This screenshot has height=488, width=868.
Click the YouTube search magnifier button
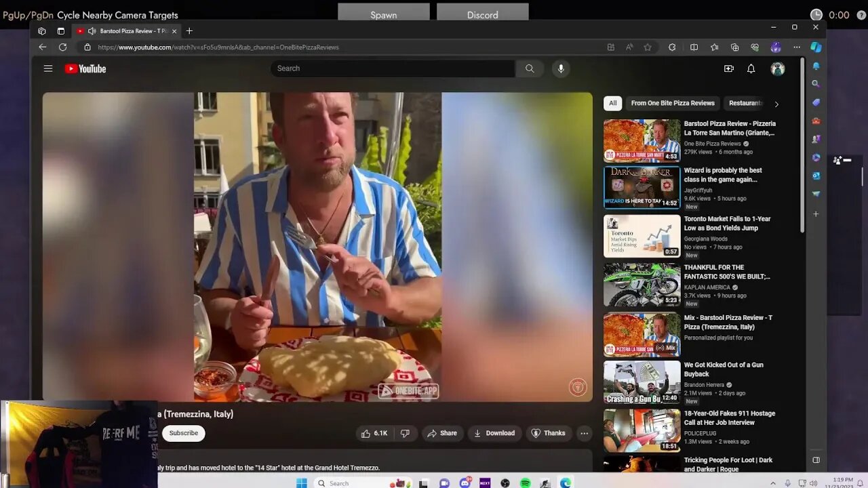(530, 68)
